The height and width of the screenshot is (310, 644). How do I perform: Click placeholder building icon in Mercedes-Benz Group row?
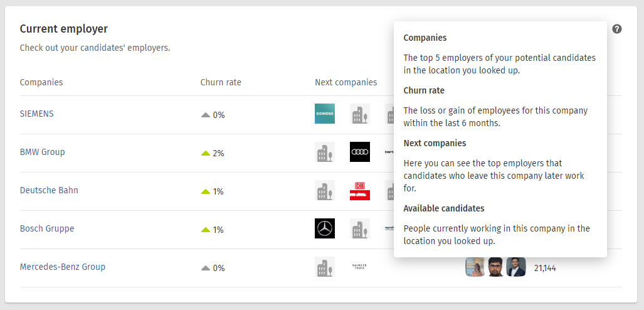(325, 267)
